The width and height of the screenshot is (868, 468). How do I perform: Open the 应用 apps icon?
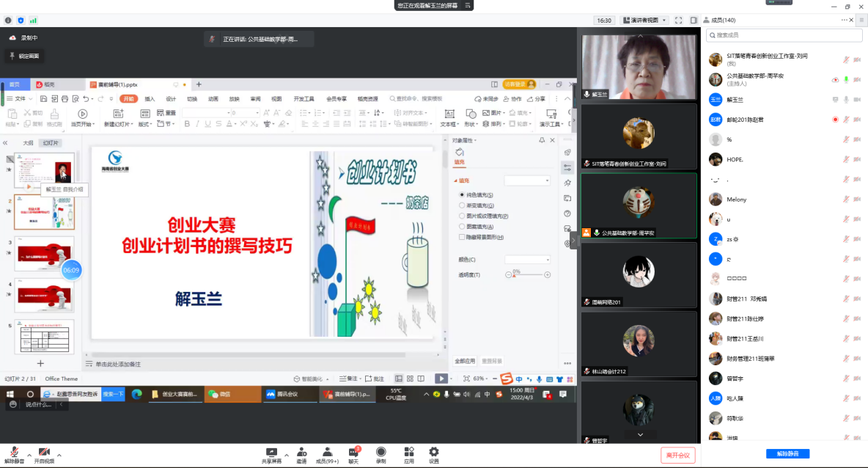[408, 454]
